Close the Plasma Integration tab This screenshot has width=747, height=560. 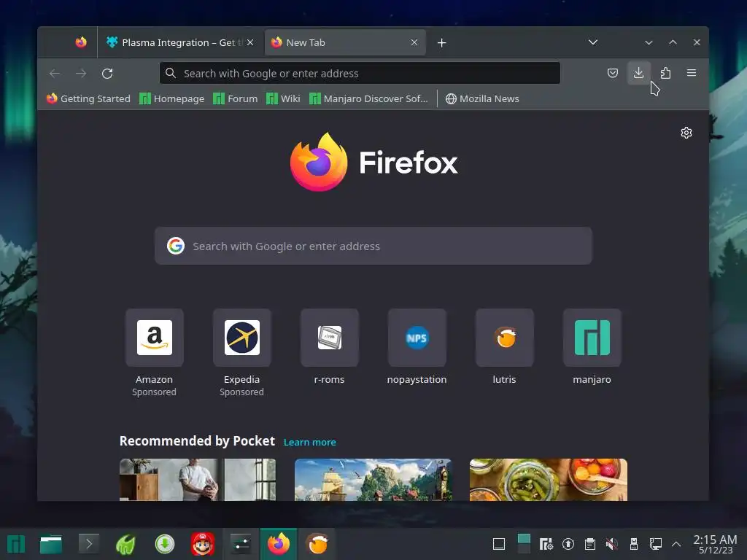click(250, 42)
